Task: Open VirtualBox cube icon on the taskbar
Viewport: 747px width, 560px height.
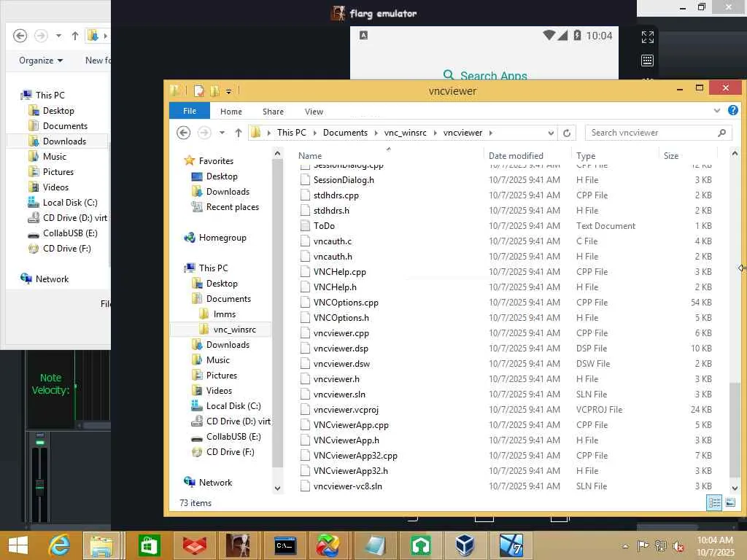Action: click(465, 545)
